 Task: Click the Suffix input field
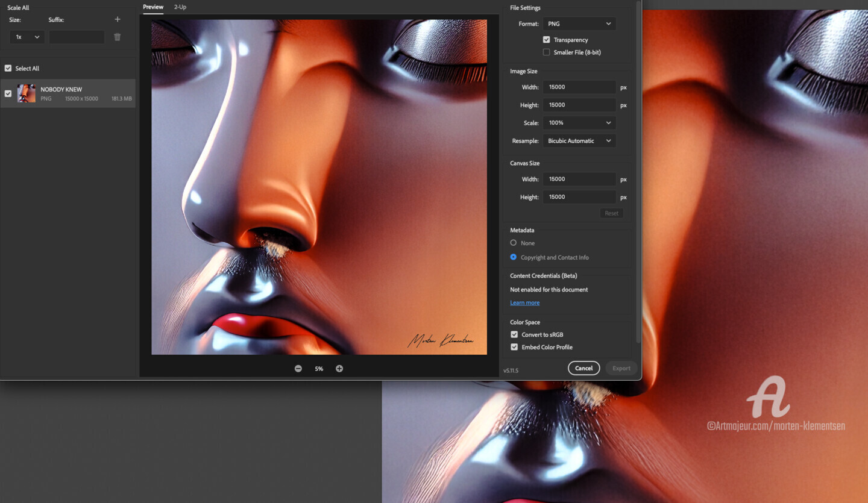click(77, 37)
